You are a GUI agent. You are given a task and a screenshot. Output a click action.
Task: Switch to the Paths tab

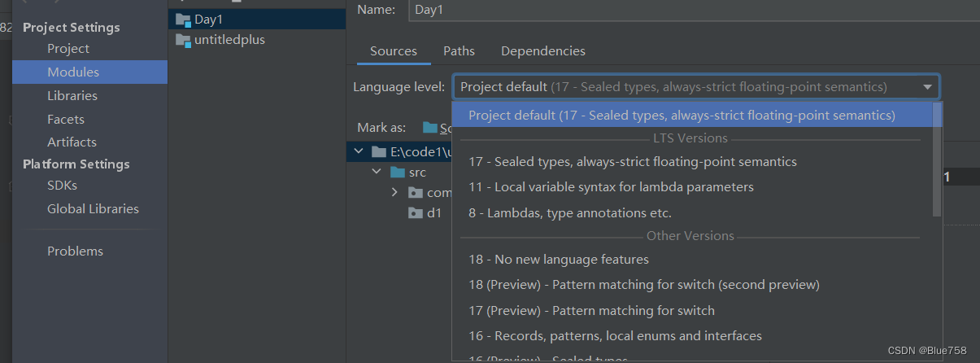tap(459, 51)
